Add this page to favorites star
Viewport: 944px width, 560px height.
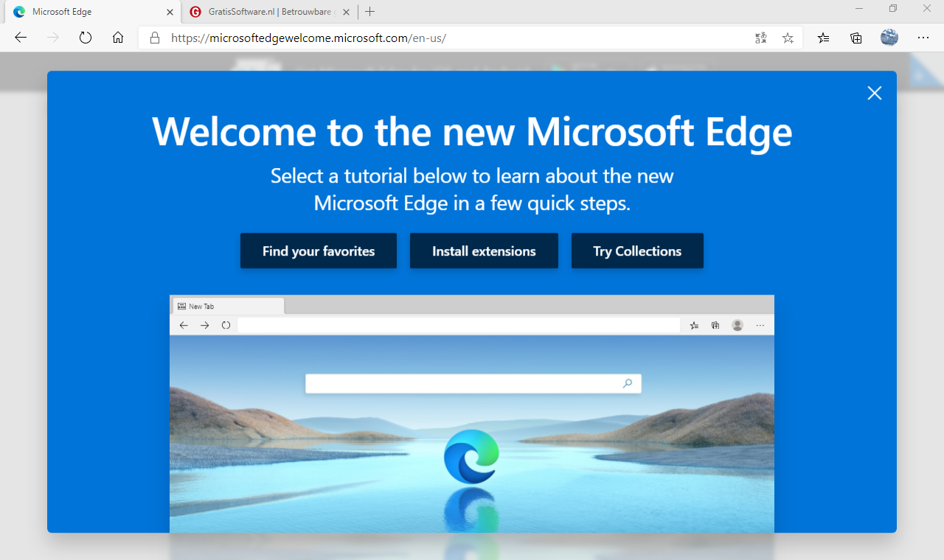point(788,38)
